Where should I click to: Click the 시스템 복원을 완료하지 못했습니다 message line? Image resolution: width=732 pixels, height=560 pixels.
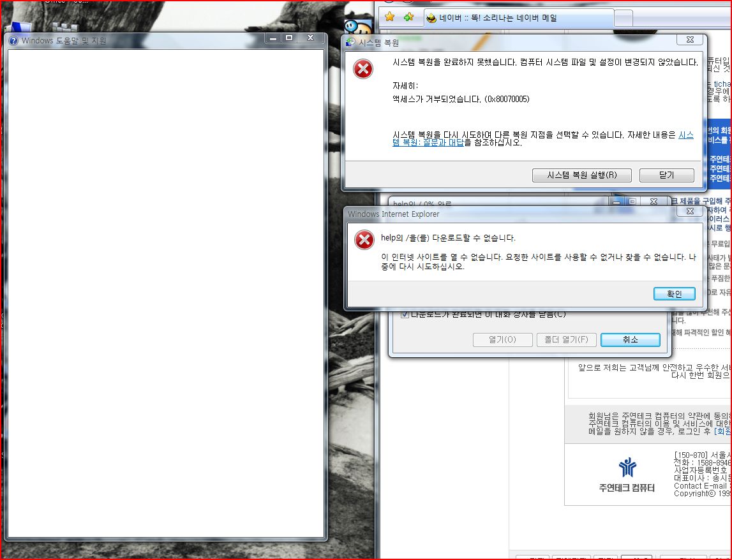[545, 62]
